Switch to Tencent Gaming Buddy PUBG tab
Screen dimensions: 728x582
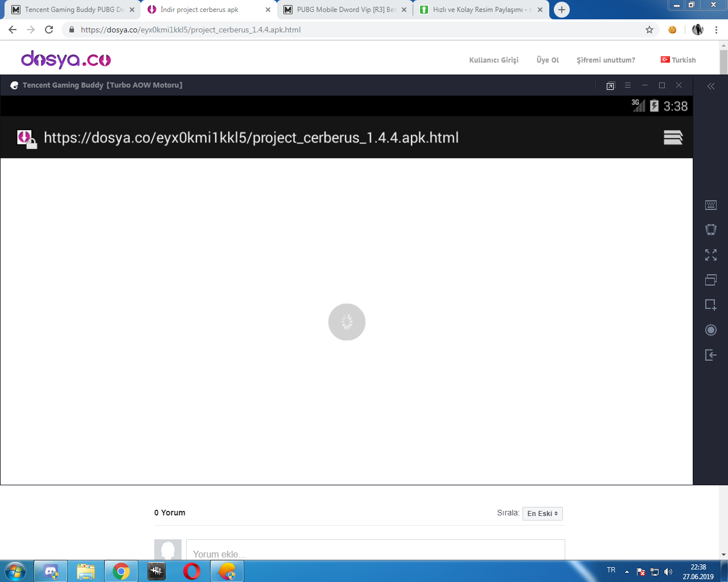pos(74,10)
